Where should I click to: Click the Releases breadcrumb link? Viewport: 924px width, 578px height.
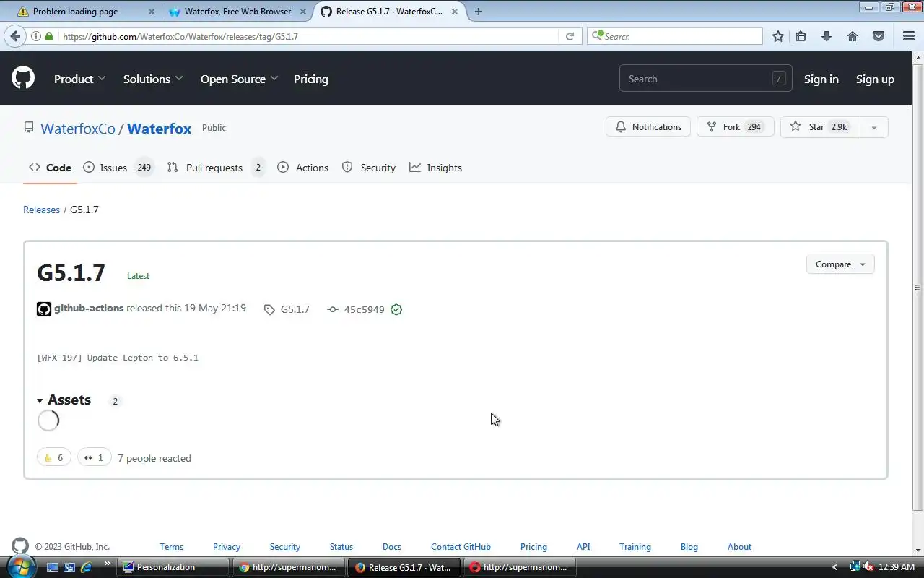(x=41, y=210)
